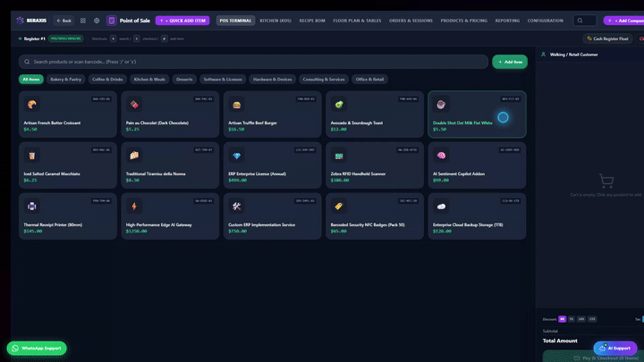Filter products by Coffee & Drinks
The height and width of the screenshot is (362, 644).
tap(107, 80)
